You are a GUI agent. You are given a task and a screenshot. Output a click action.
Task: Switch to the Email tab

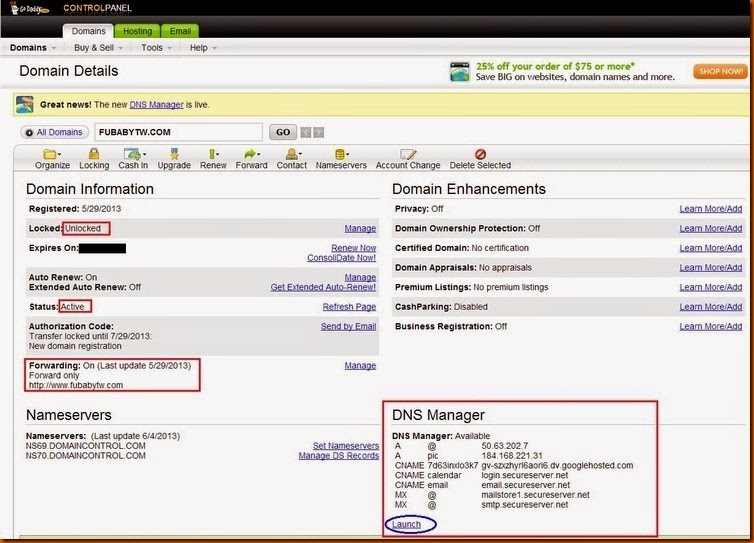pyautogui.click(x=180, y=31)
